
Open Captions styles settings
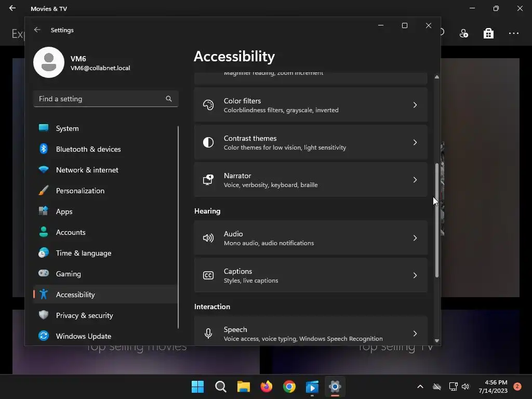pyautogui.click(x=311, y=275)
